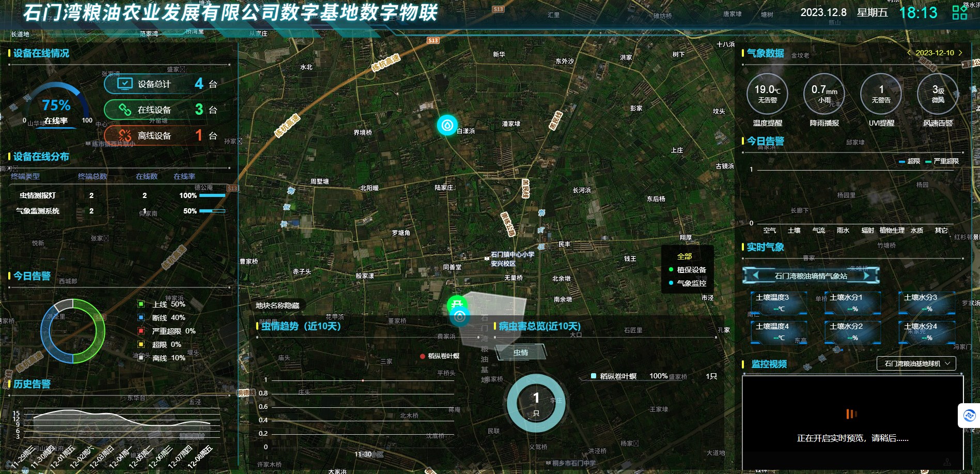Viewport: 980px width, 474px height.
Task: Click 地块名称隐藏 button on map
Action: [277, 305]
